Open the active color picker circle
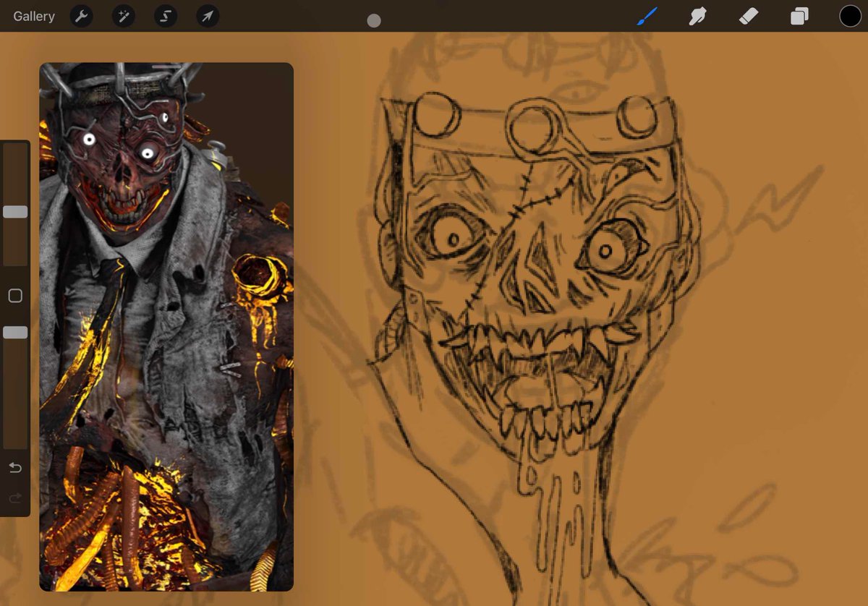The image size is (868, 606). [x=850, y=16]
